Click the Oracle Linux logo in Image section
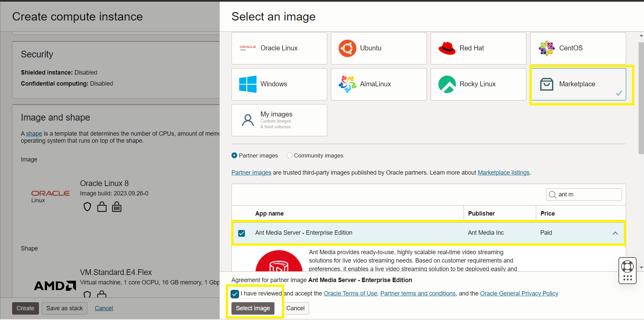The width and height of the screenshot is (644, 320). (x=50, y=196)
